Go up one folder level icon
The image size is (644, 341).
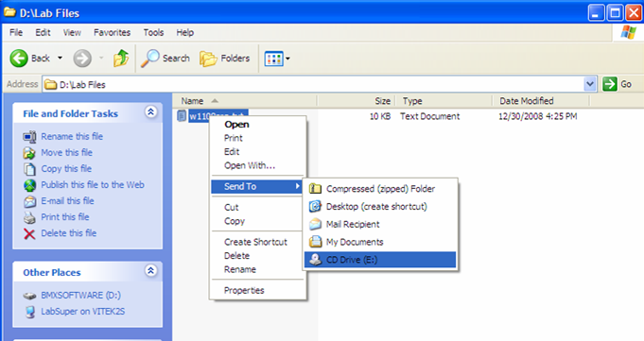coord(121,59)
